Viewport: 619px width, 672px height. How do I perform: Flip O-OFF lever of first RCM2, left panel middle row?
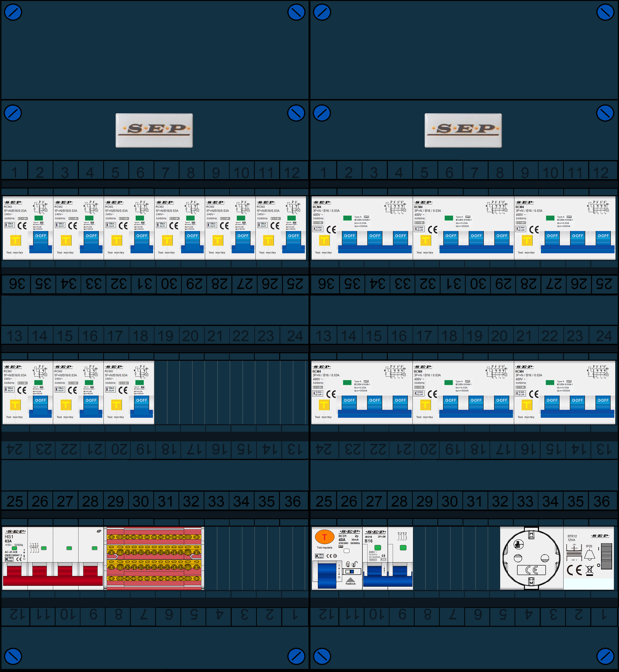(41, 406)
